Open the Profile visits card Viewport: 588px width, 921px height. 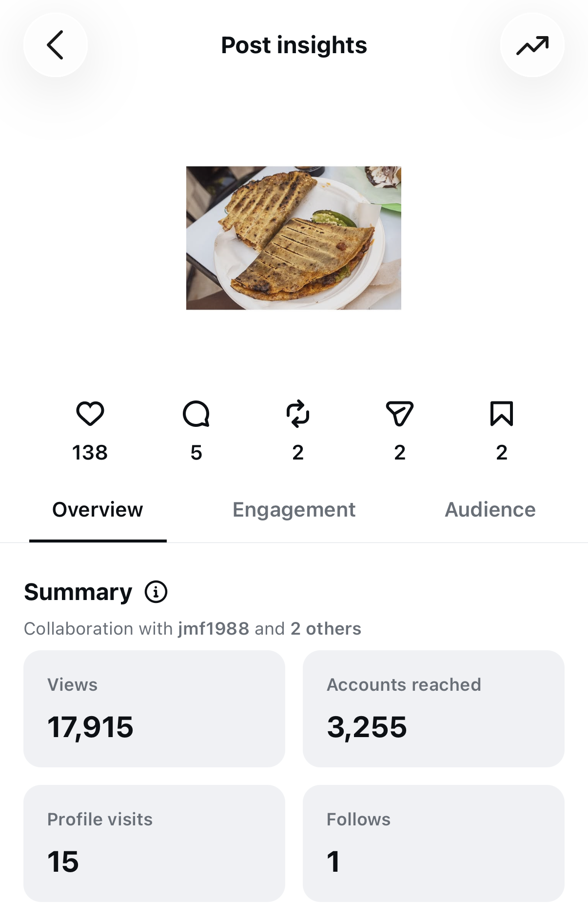pyautogui.click(x=154, y=843)
